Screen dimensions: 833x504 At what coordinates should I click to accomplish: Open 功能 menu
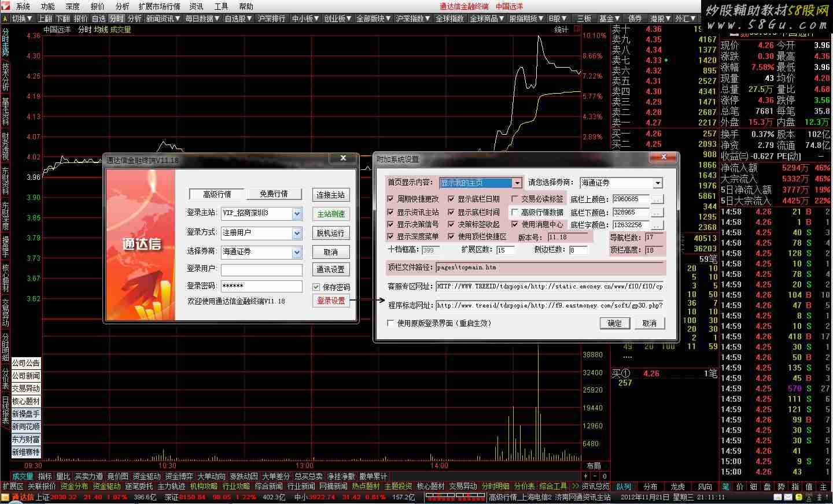click(x=48, y=6)
